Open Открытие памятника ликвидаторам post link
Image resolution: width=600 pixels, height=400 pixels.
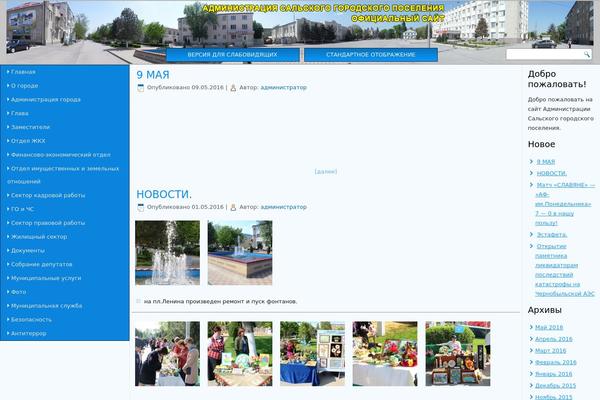pyautogui.click(x=565, y=270)
